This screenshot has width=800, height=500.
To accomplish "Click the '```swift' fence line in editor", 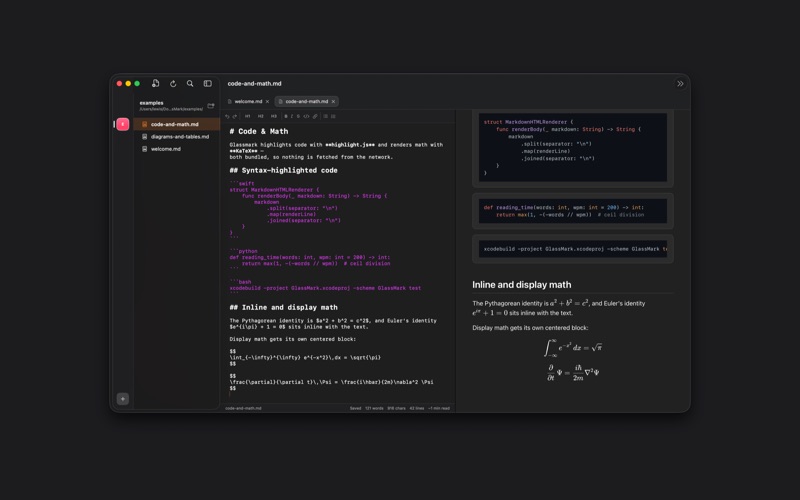I will click(242, 184).
